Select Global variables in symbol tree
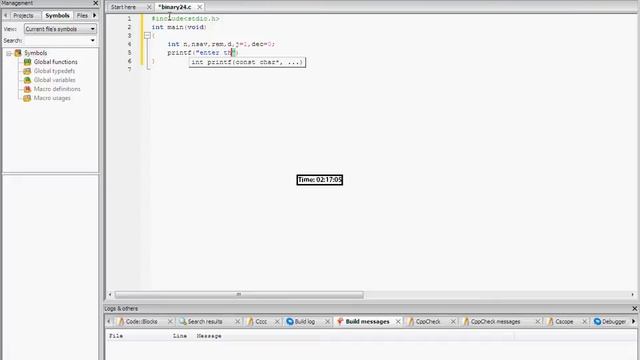640x360 pixels. click(55, 80)
